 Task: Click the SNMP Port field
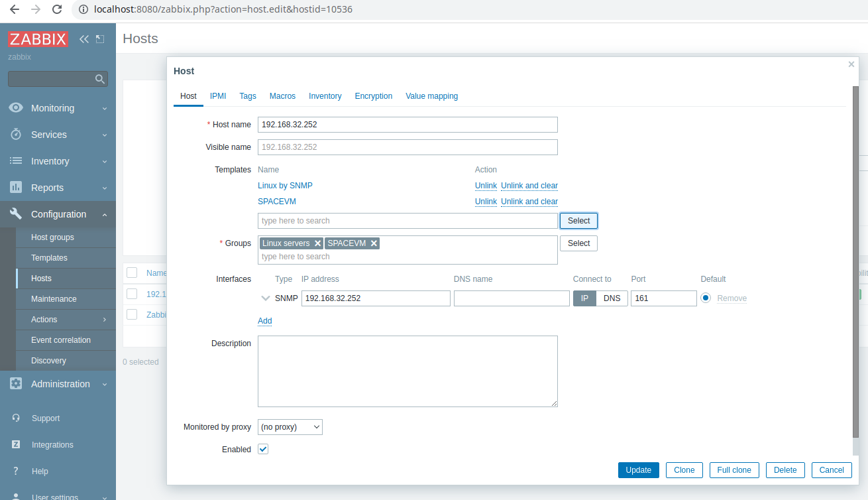[664, 298]
